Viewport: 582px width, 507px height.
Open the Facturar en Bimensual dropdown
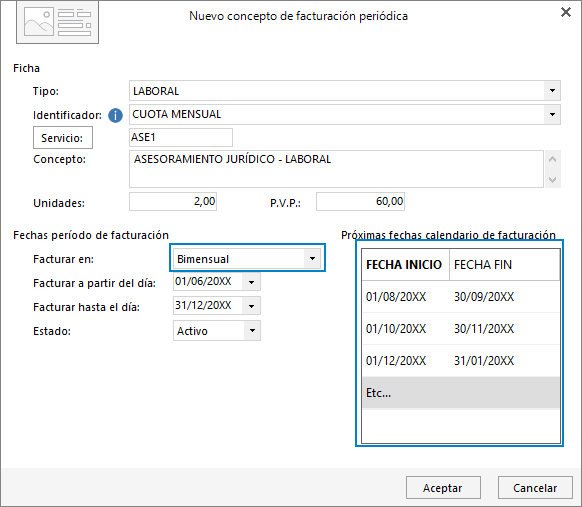313,258
